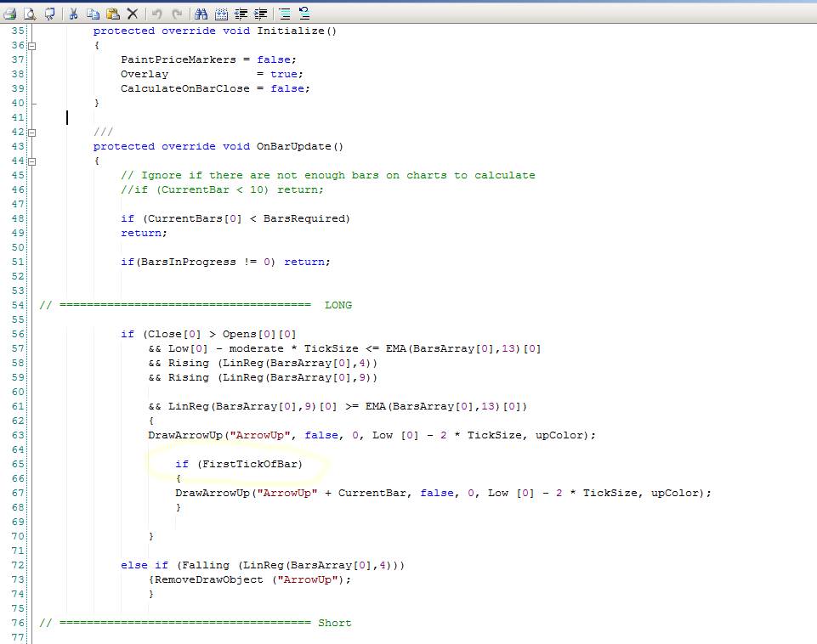Click line number 41 in gutter
This screenshot has height=644, width=817.
pyautogui.click(x=18, y=117)
